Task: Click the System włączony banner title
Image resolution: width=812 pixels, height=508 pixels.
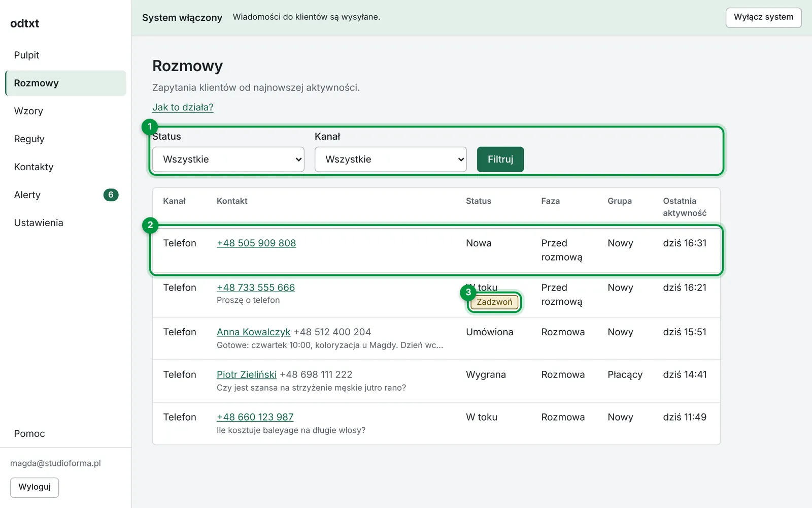Action: (x=182, y=18)
